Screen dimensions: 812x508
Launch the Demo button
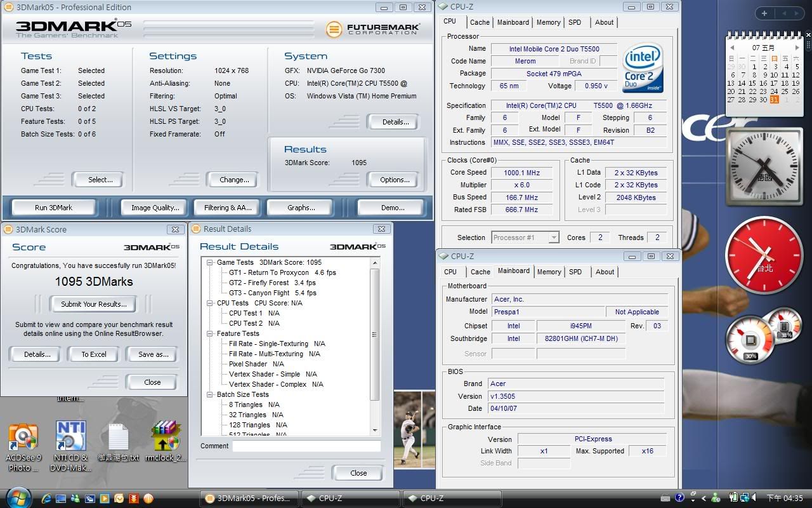point(393,208)
